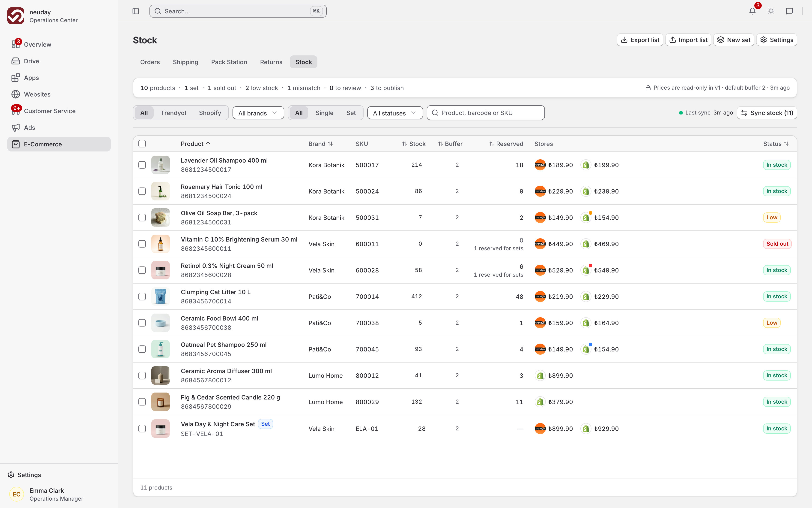The width and height of the screenshot is (812, 508).
Task: Filter stores by Trendyol
Action: click(x=173, y=113)
